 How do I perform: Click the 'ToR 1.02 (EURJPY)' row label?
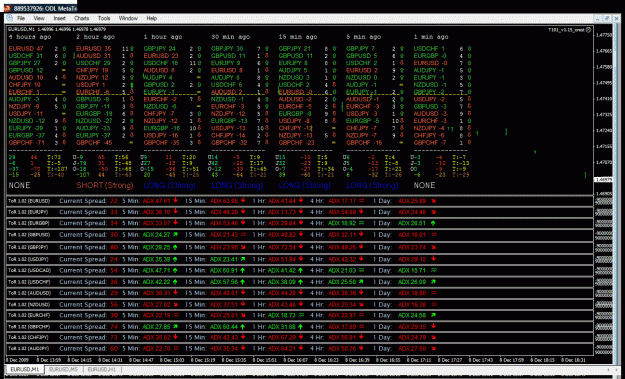tap(28, 212)
